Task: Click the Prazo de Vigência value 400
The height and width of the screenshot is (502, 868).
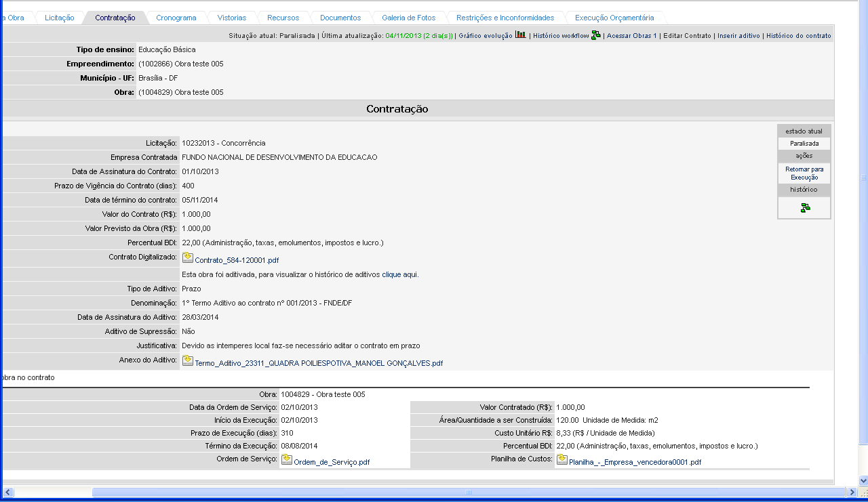Action: [x=188, y=186]
